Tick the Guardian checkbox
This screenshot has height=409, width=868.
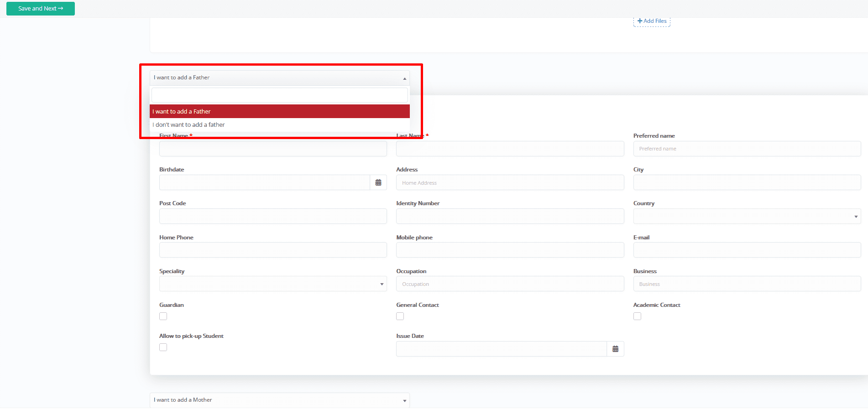(163, 316)
